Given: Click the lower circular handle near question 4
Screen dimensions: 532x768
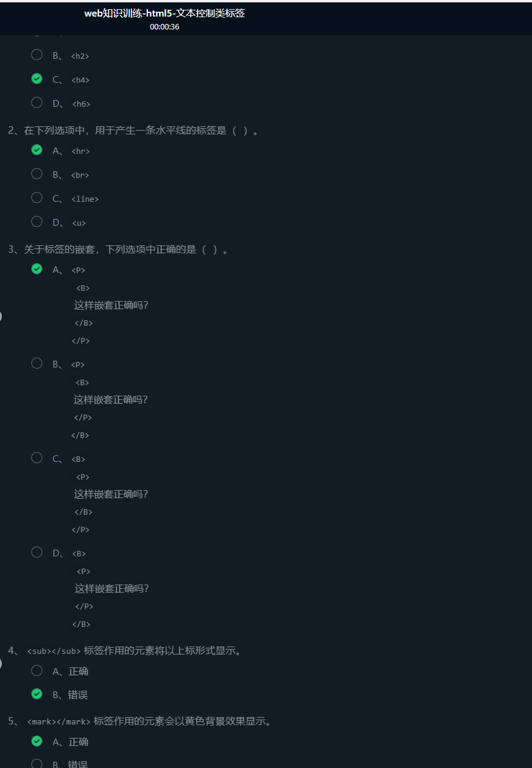Looking at the screenshot, I should [2, 663].
